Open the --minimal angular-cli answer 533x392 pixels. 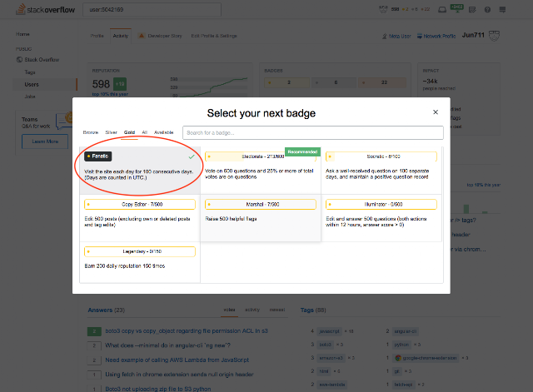click(167, 345)
